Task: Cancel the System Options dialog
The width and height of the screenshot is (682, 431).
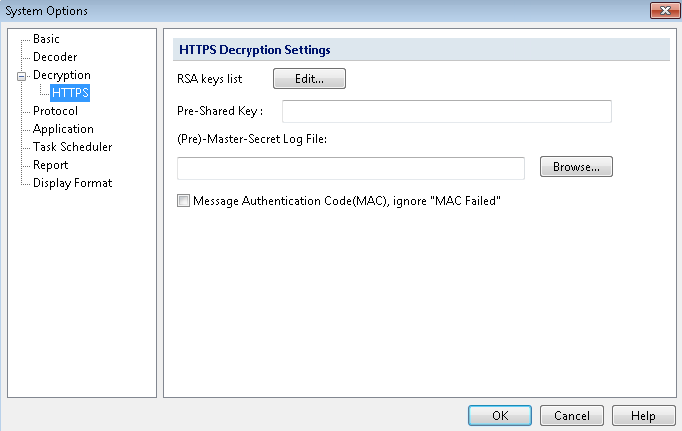Action: 572,416
